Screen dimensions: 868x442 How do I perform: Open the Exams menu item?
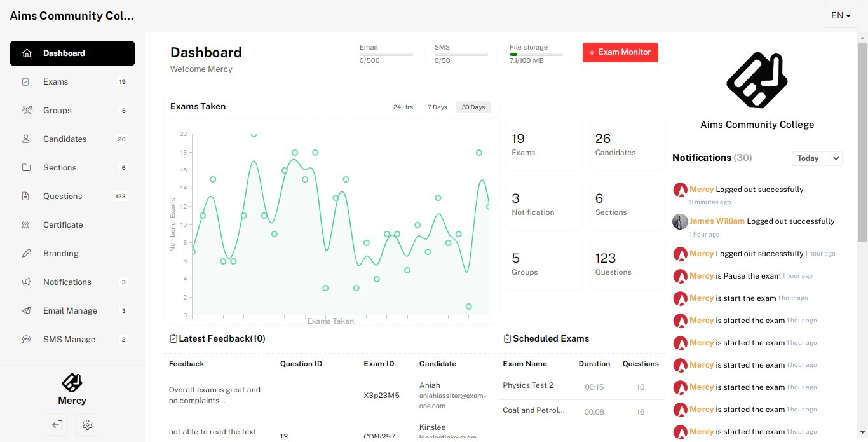pos(56,82)
